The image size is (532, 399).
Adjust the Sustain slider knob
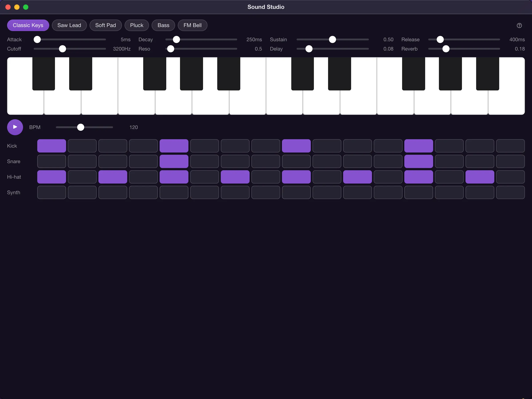[x=332, y=39]
